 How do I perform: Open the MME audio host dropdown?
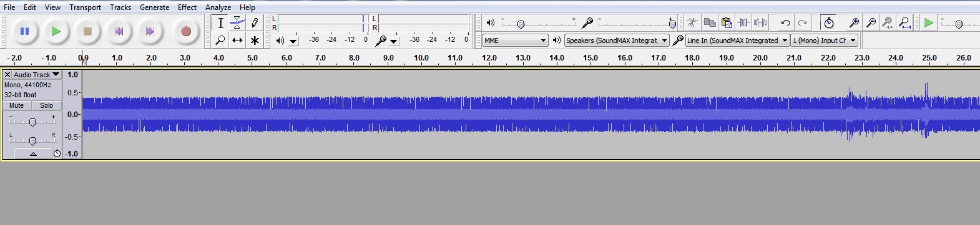point(516,41)
